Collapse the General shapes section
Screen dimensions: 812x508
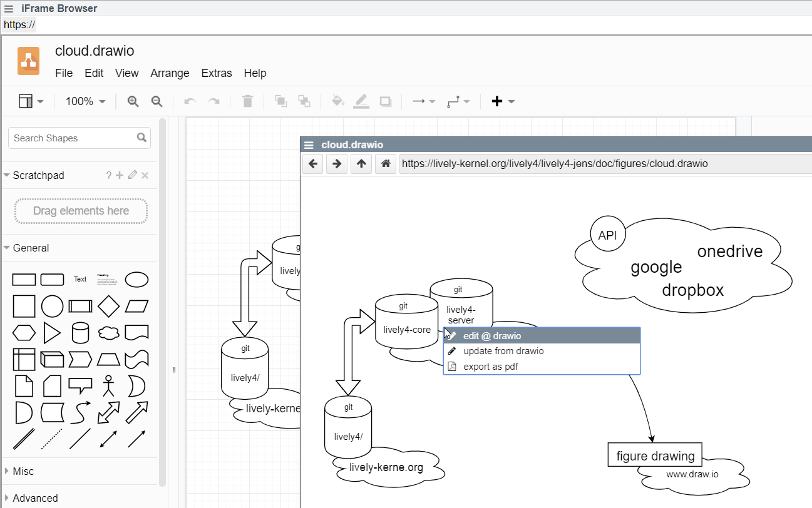coord(31,248)
